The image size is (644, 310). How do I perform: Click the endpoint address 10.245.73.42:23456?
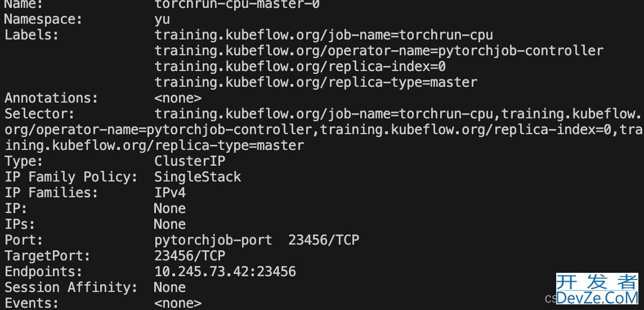[x=225, y=271]
